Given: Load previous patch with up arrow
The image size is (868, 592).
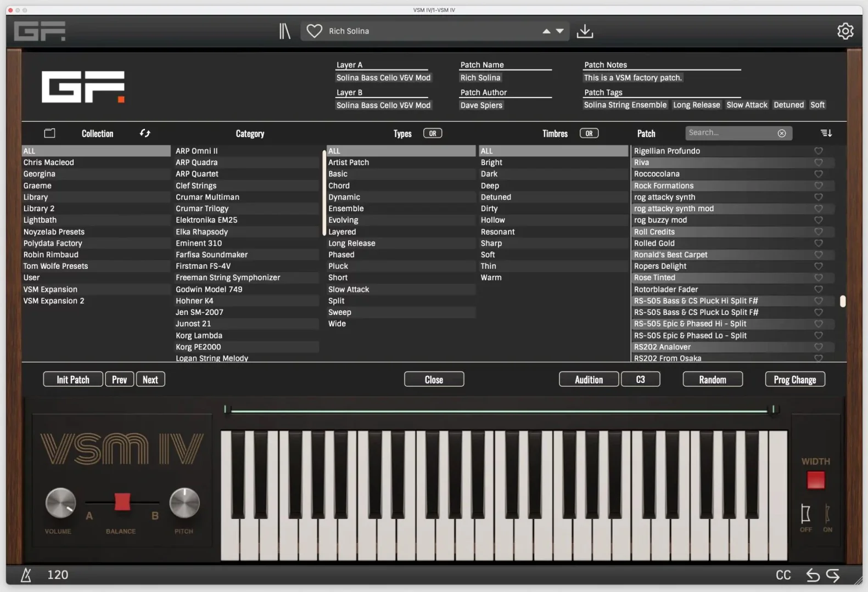Looking at the screenshot, I should tap(546, 31).
